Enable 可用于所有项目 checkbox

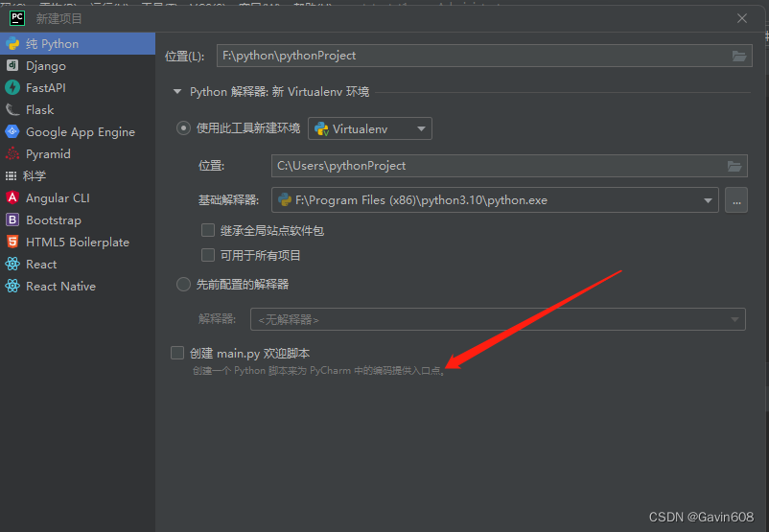tap(208, 255)
